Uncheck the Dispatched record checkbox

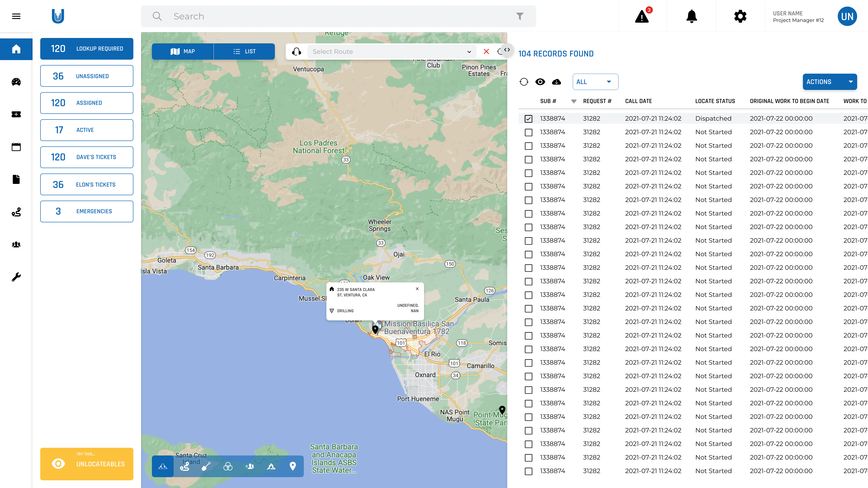[x=528, y=119]
